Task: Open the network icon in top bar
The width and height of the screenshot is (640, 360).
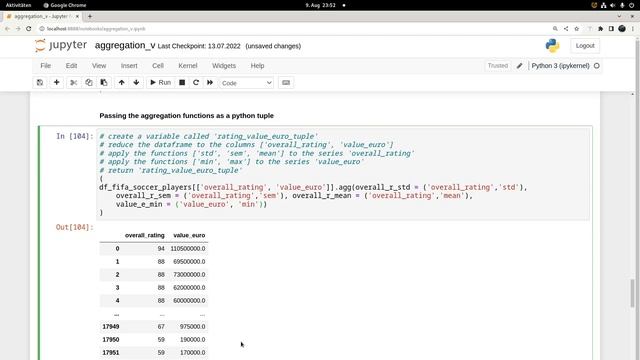Action: coord(603,5)
